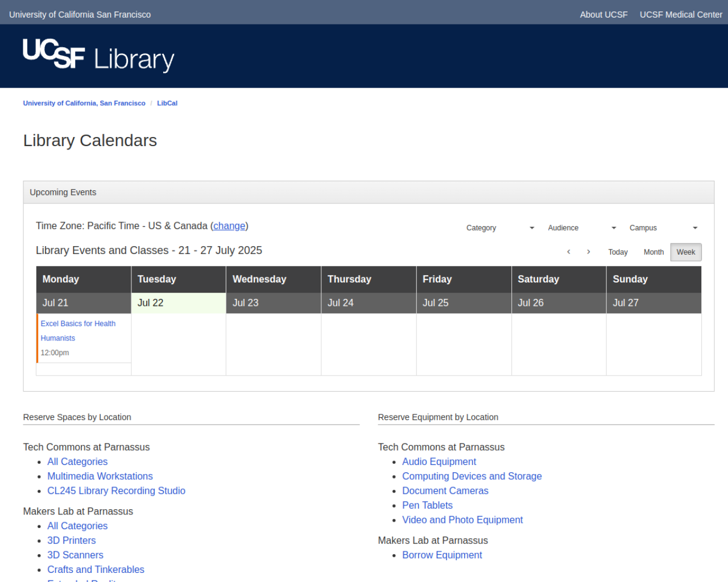Click the Jul 26 date cell
The image size is (728, 582).
(559, 303)
